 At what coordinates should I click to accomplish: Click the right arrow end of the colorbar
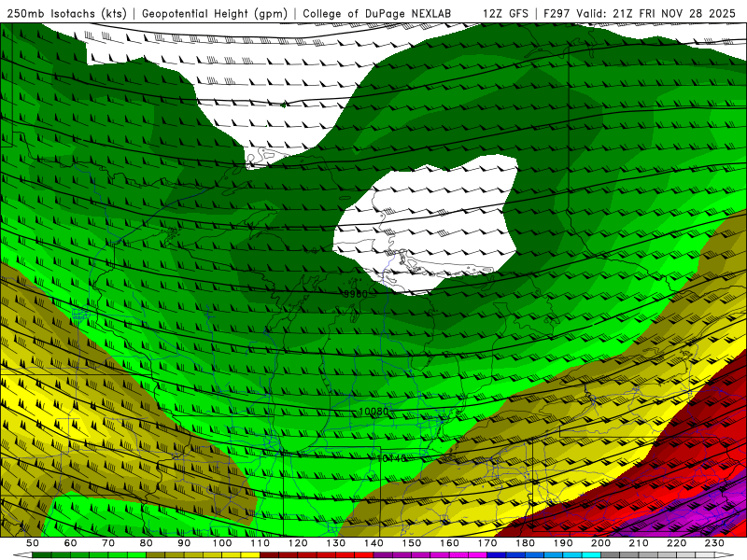point(724,554)
